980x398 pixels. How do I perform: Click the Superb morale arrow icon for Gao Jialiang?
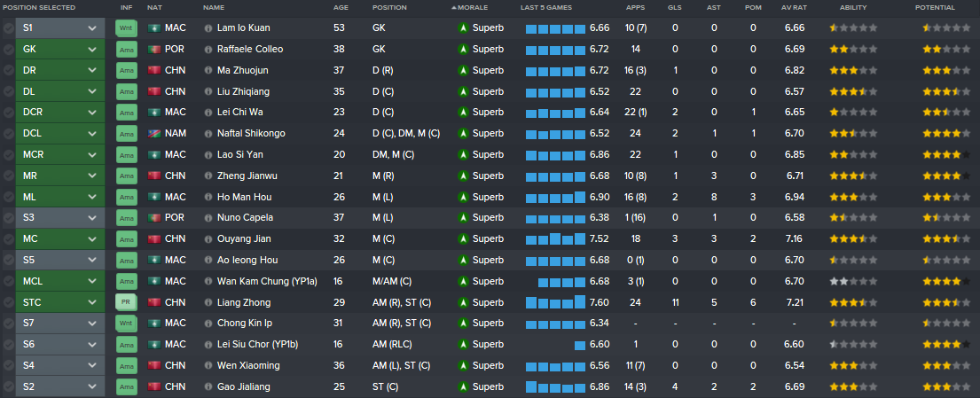point(462,386)
